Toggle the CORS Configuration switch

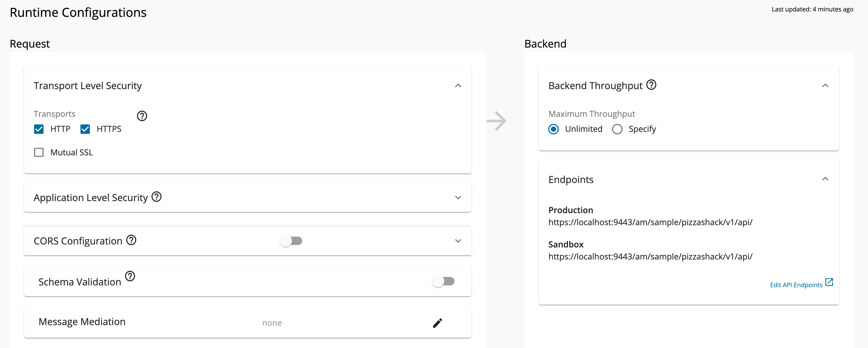(x=291, y=241)
